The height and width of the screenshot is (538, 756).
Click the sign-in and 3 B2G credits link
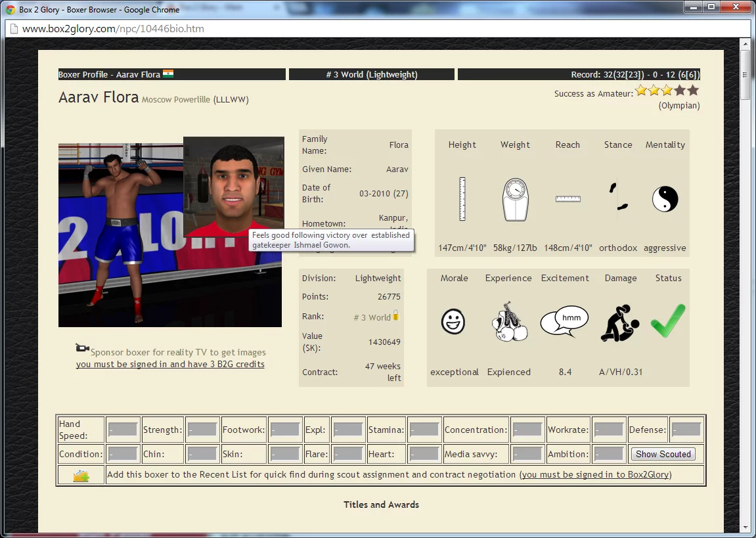(170, 365)
